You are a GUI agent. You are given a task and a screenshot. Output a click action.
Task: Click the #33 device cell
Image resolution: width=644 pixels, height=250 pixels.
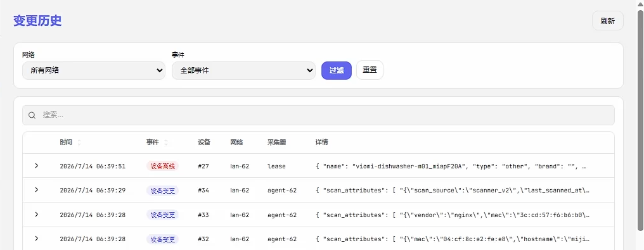tap(203, 215)
